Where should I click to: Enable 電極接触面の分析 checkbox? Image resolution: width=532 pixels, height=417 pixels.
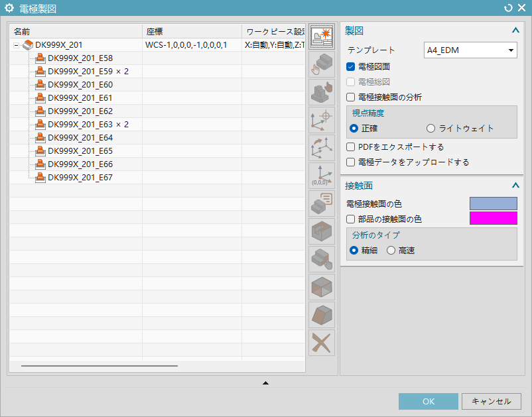coord(351,97)
